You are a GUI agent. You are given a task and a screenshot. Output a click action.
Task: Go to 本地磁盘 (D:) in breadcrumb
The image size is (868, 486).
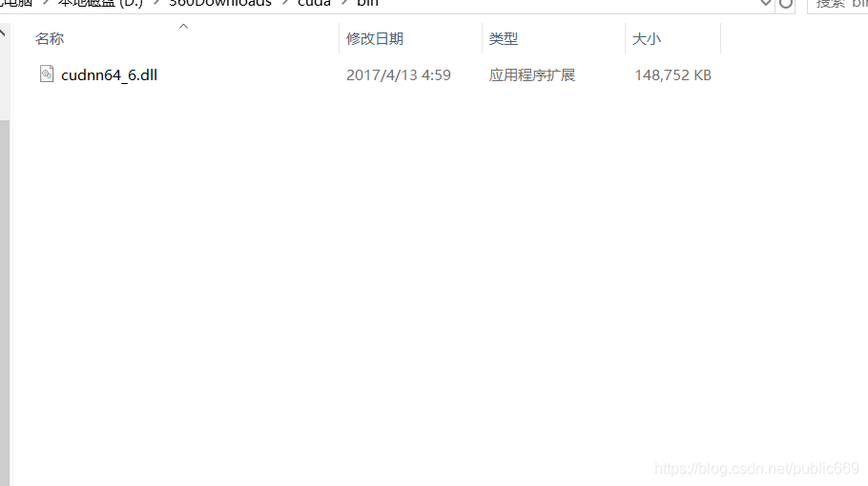pos(100,3)
